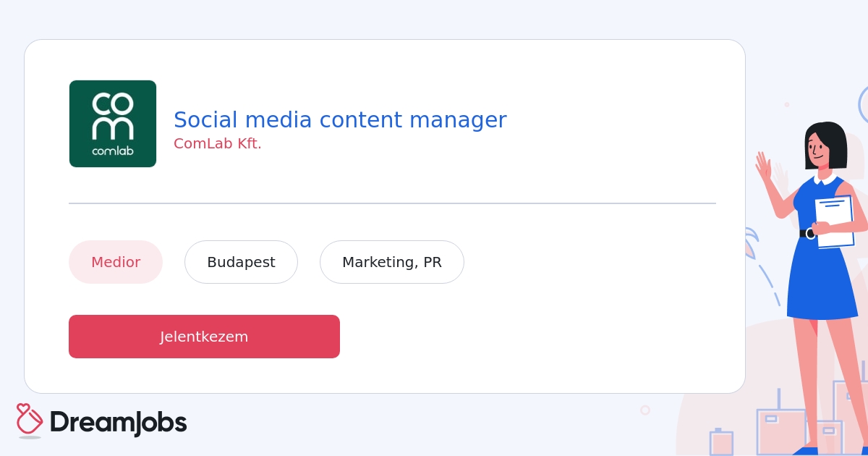
Task: Click the DreamJobs wordmark
Action: (118, 422)
